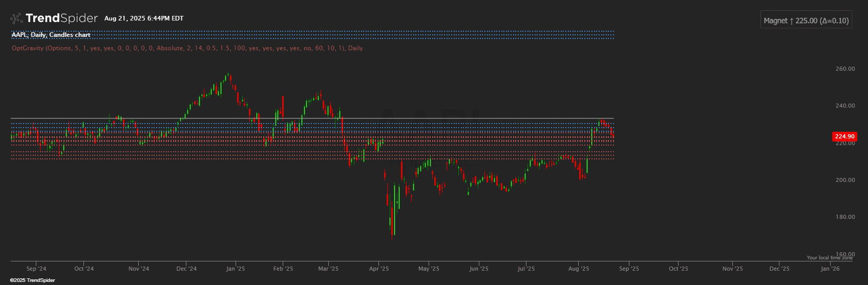The image size is (868, 285).
Task: Click the Feb '25 time axis label
Action: (283, 269)
